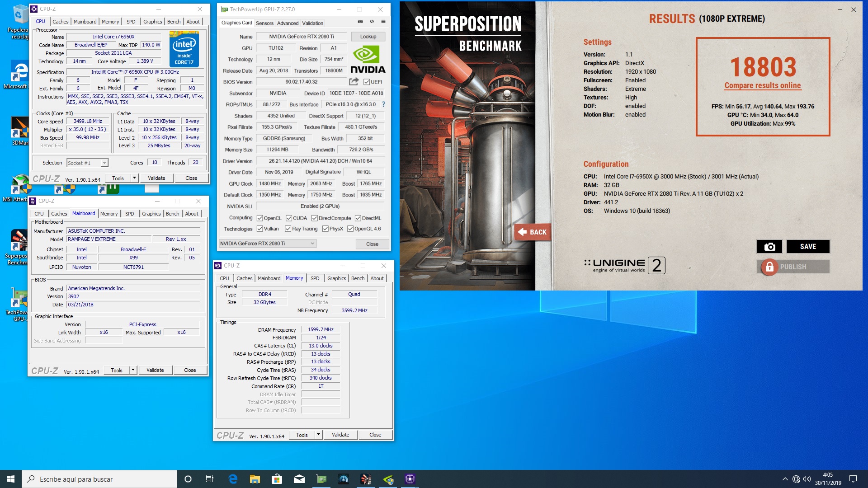Click the BIOS export share icon in GPU-Z
This screenshot has width=868, height=488.
(354, 81)
